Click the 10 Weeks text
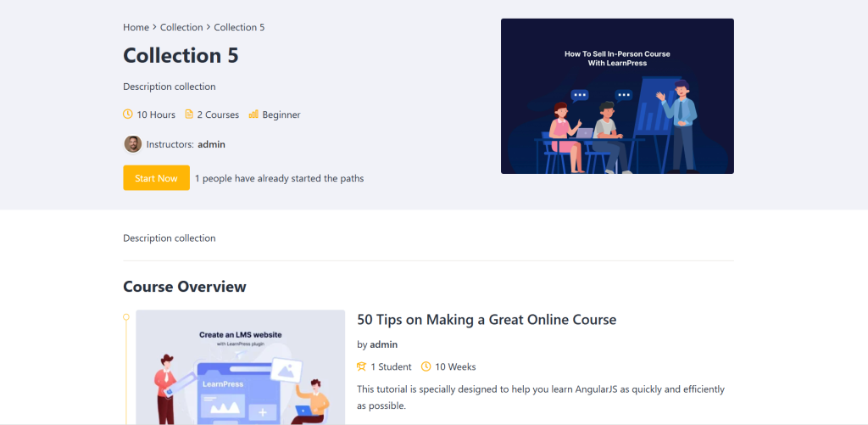 (455, 366)
